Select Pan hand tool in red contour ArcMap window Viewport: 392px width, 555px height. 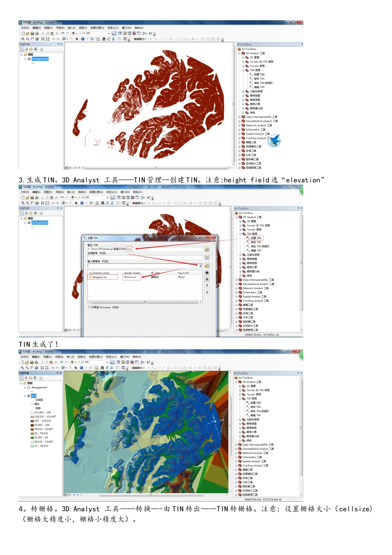(x=32, y=39)
